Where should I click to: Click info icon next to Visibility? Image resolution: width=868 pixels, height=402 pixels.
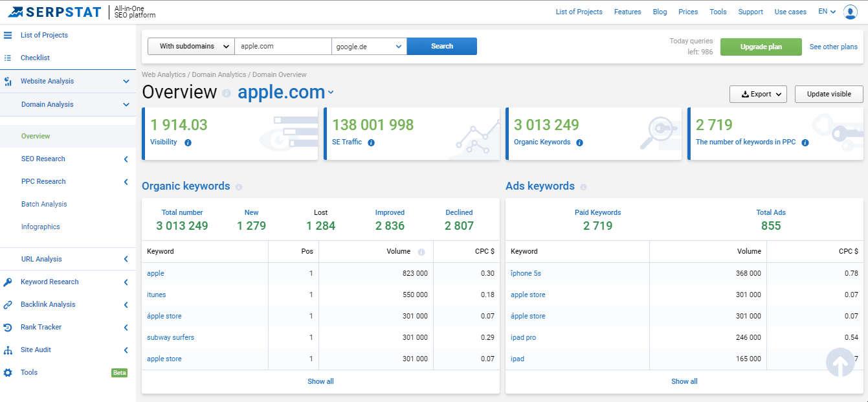coord(188,142)
